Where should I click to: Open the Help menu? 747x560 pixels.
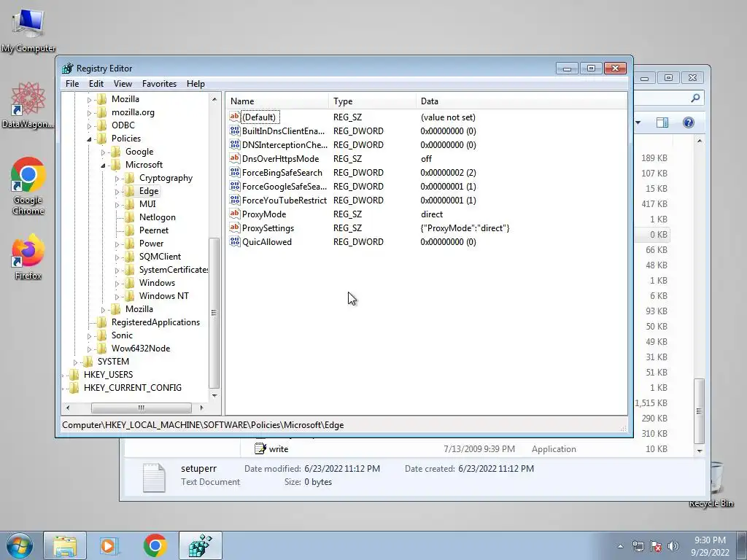196,84
